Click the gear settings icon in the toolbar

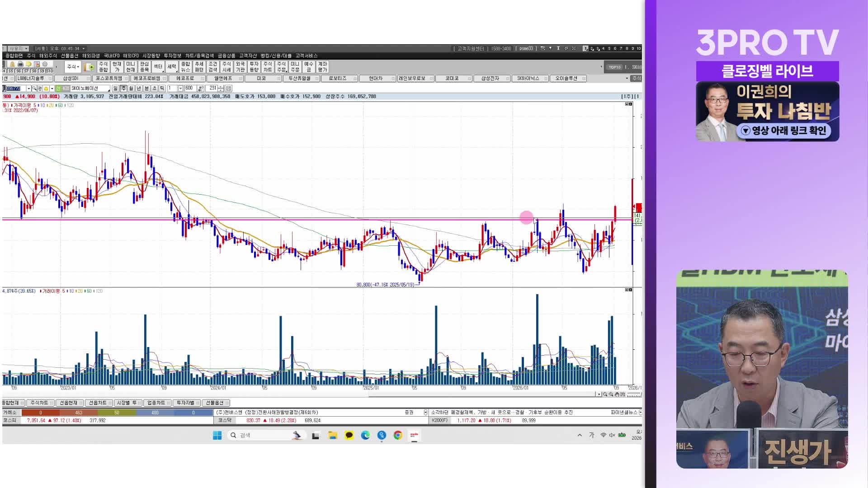[45, 64]
